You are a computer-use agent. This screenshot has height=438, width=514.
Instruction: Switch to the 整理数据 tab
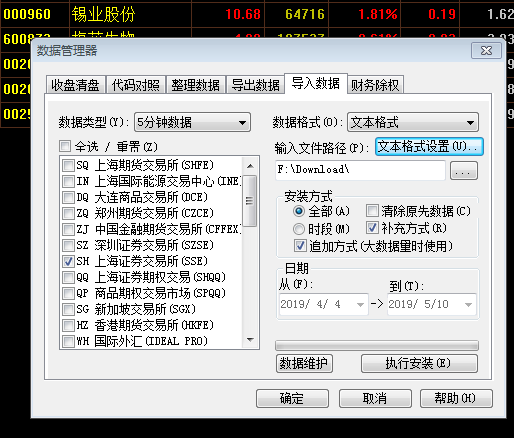[195, 85]
